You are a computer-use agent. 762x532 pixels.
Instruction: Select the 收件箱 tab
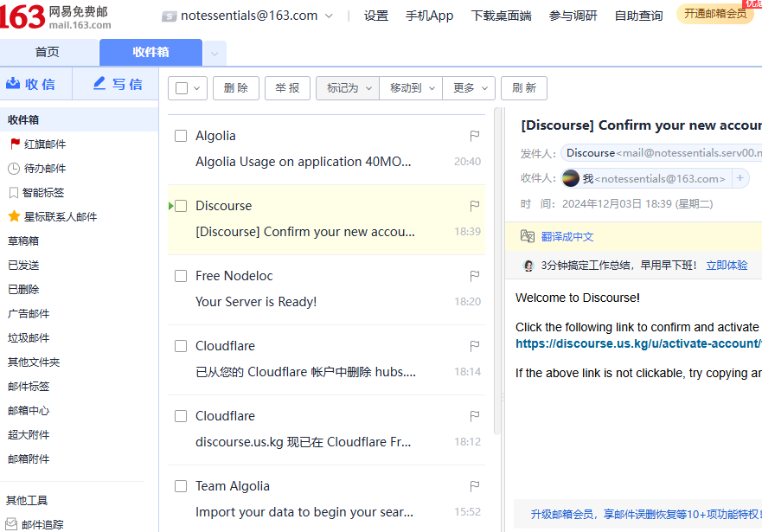150,52
